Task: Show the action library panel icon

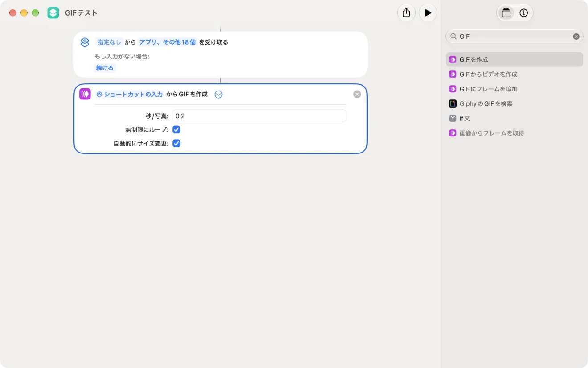Action: pyautogui.click(x=506, y=13)
